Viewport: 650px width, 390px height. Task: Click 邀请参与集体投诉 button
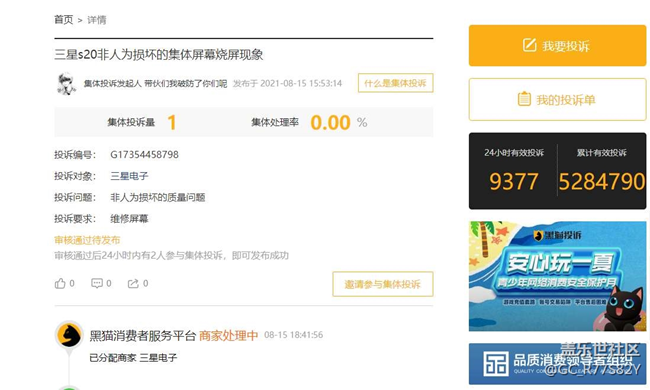tap(383, 284)
